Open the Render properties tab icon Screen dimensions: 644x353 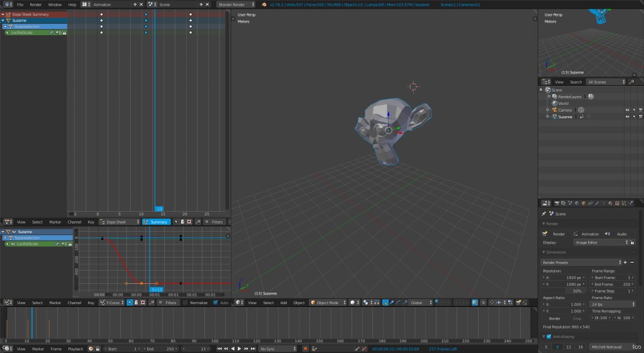pos(557,204)
